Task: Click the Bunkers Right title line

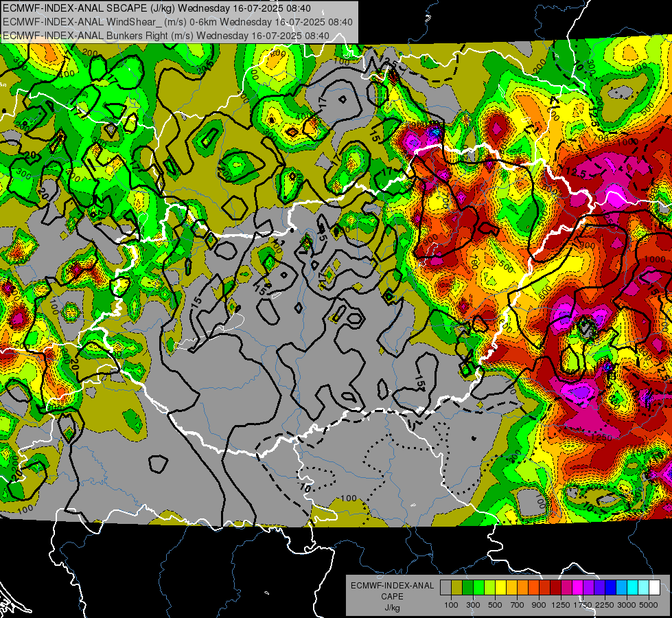Action: [x=166, y=36]
